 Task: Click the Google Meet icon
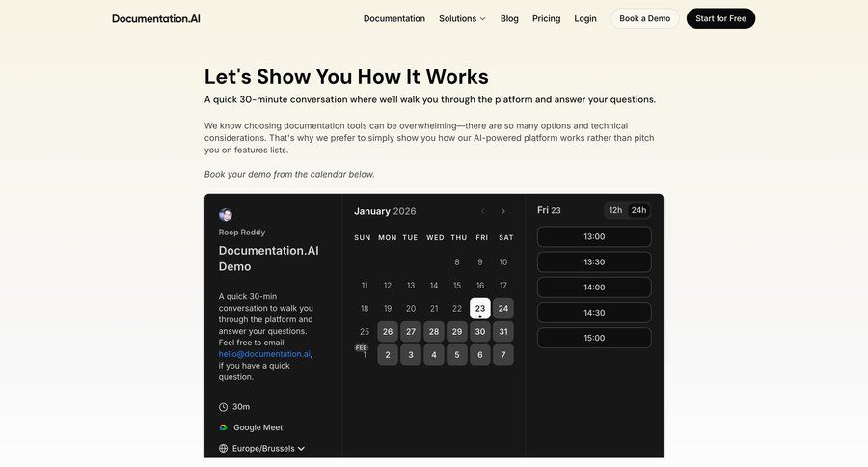(x=224, y=427)
